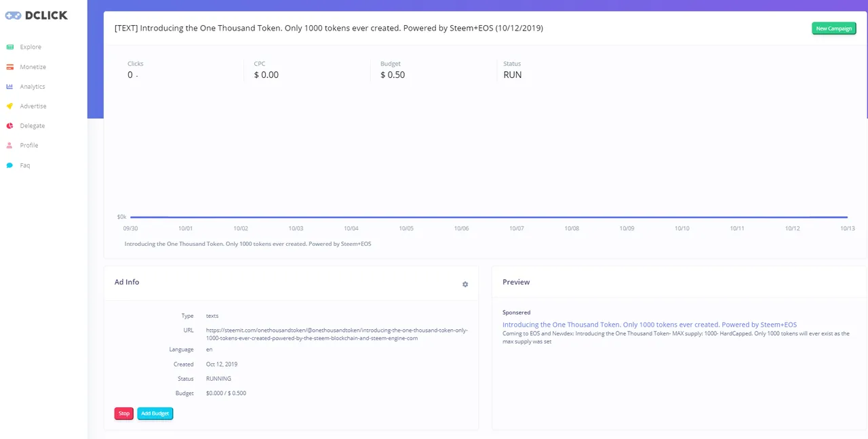This screenshot has height=439, width=868.
Task: Click the Delegate pie icon
Action: [x=9, y=126]
